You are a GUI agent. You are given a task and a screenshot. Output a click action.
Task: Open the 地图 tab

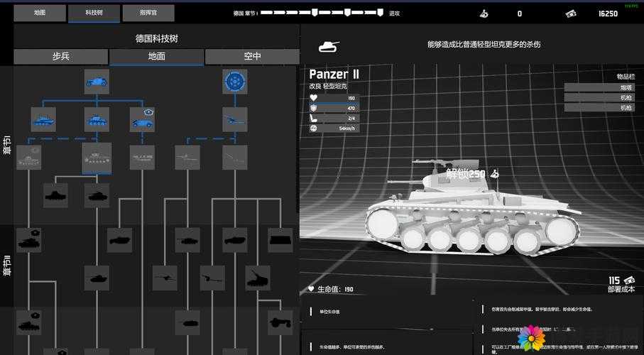tap(40, 13)
